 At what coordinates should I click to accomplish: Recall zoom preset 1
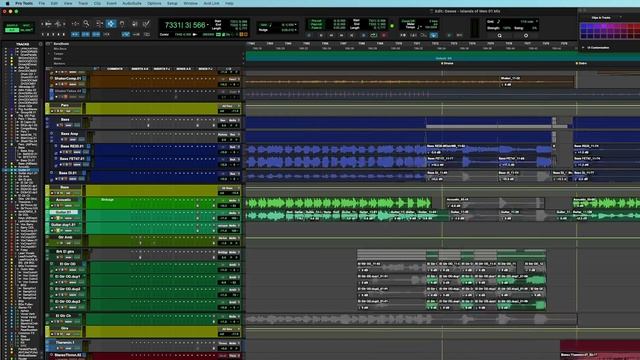(x=42, y=35)
